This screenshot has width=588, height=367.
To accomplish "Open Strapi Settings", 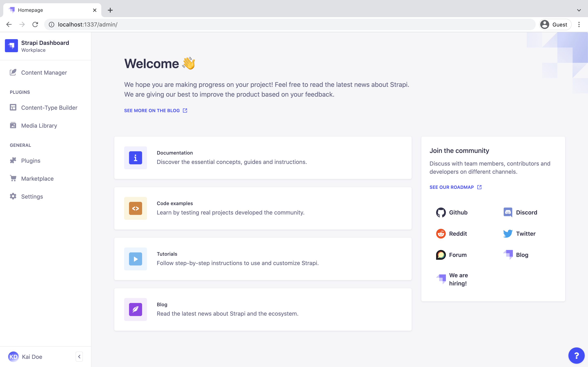I will (x=32, y=196).
